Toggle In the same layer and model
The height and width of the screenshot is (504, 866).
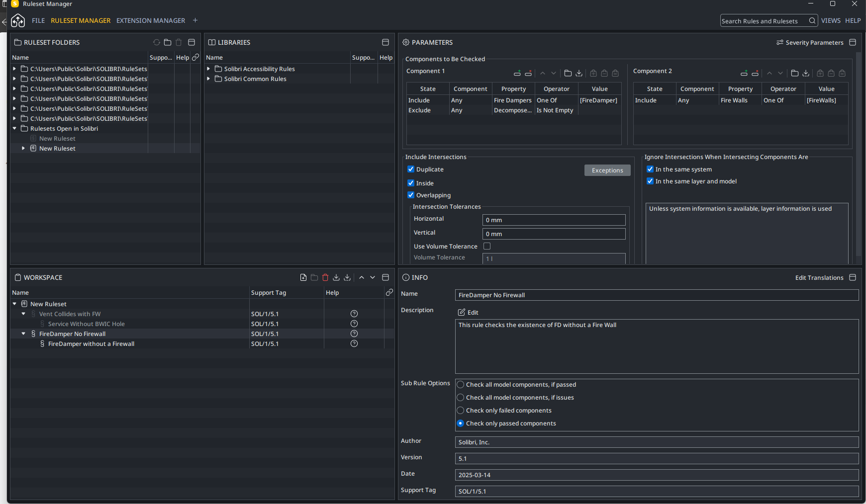click(650, 181)
